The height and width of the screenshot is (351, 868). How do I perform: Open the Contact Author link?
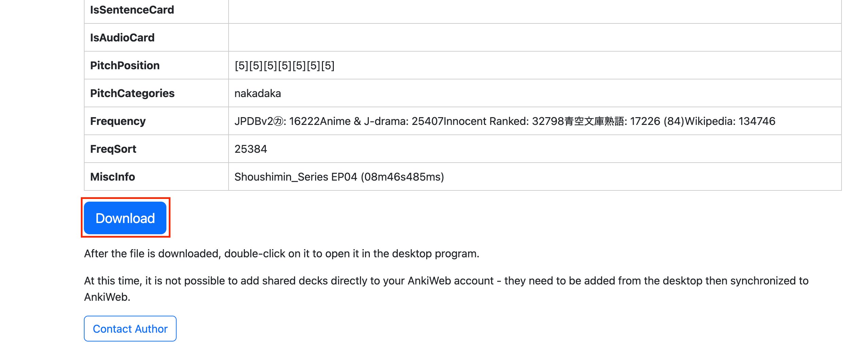click(130, 329)
